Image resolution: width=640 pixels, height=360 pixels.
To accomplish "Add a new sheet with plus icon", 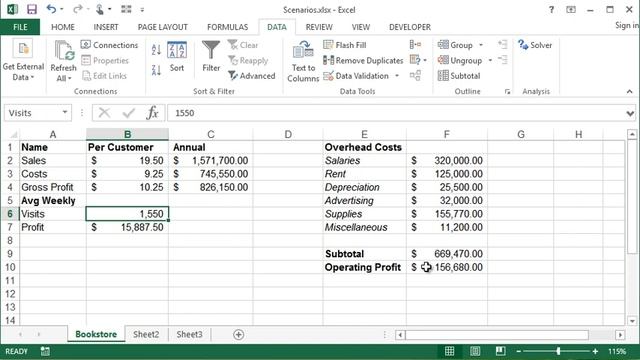I will tap(238, 335).
